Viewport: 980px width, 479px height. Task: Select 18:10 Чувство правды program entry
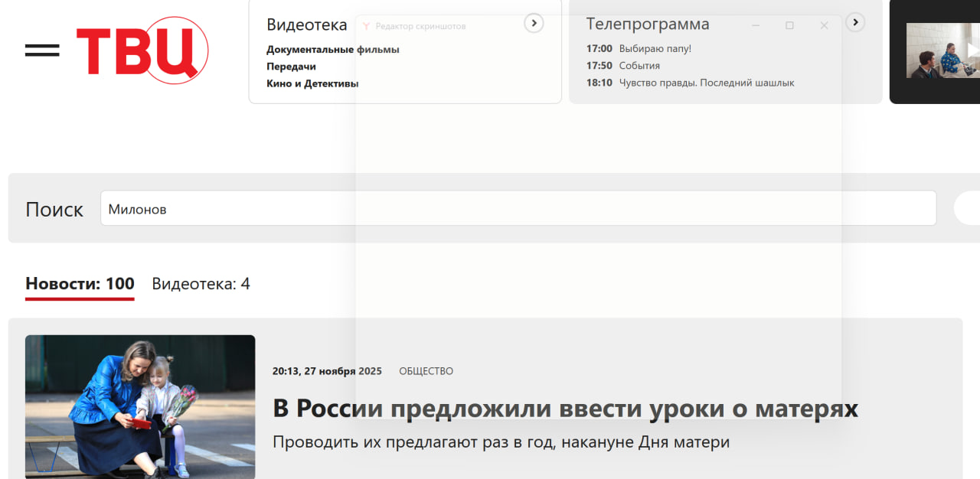click(690, 83)
